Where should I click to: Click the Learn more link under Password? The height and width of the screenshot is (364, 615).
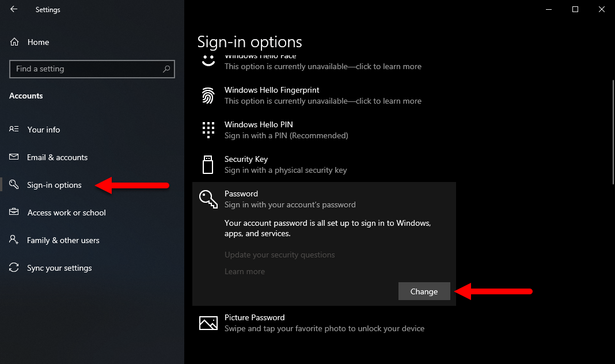pyautogui.click(x=245, y=271)
